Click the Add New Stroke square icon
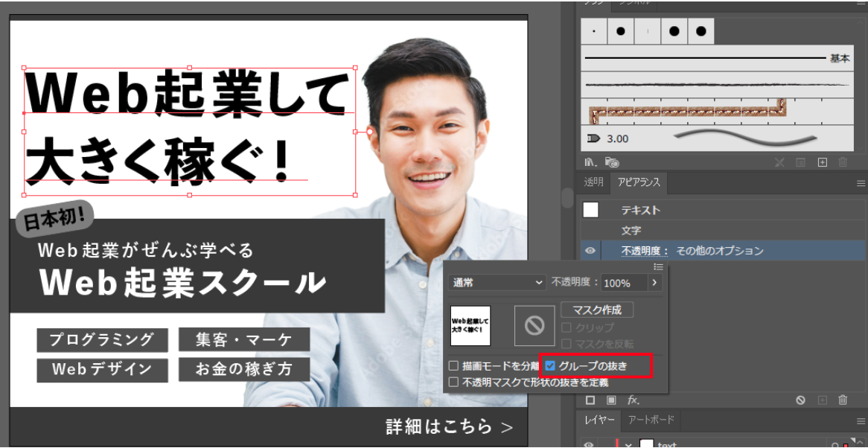This screenshot has height=448, width=868. coord(590,400)
